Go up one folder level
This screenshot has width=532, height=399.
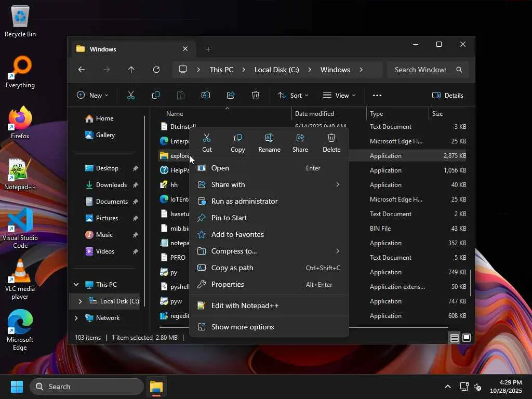(x=131, y=70)
